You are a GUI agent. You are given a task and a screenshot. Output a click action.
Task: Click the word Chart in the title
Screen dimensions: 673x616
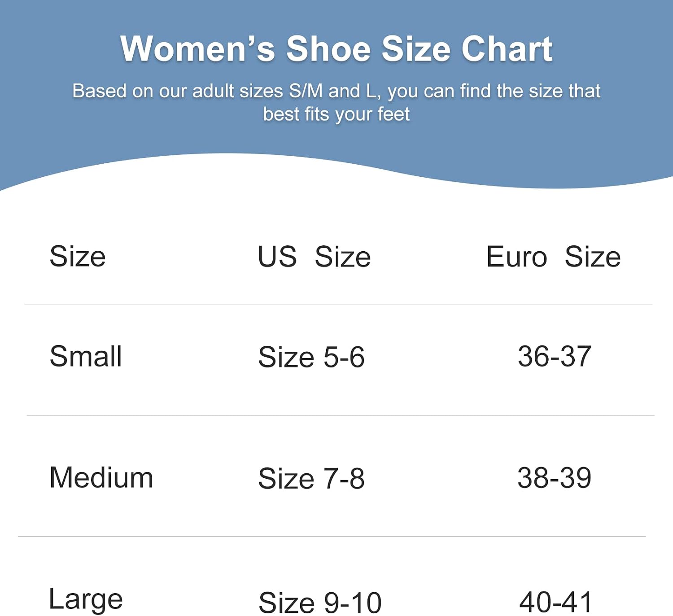(x=507, y=49)
